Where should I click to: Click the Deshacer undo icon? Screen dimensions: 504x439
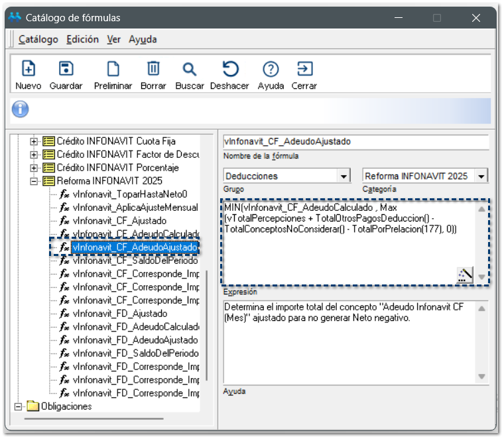229,70
